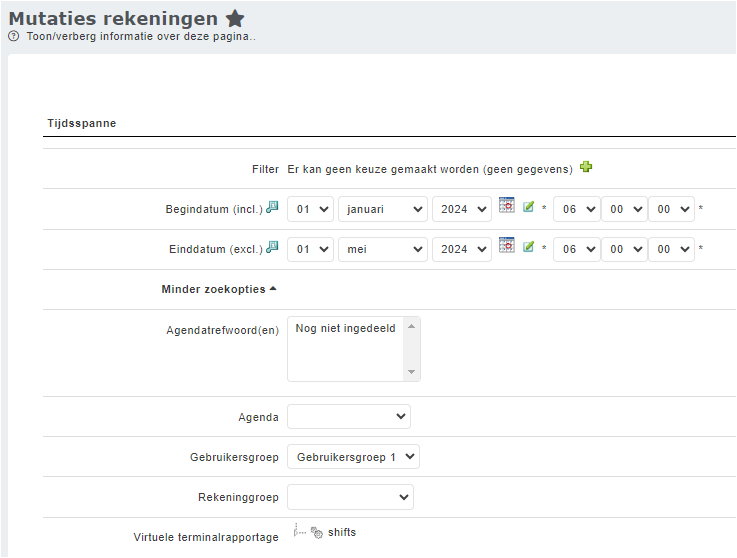Click the shifts tree node icon

click(317, 533)
